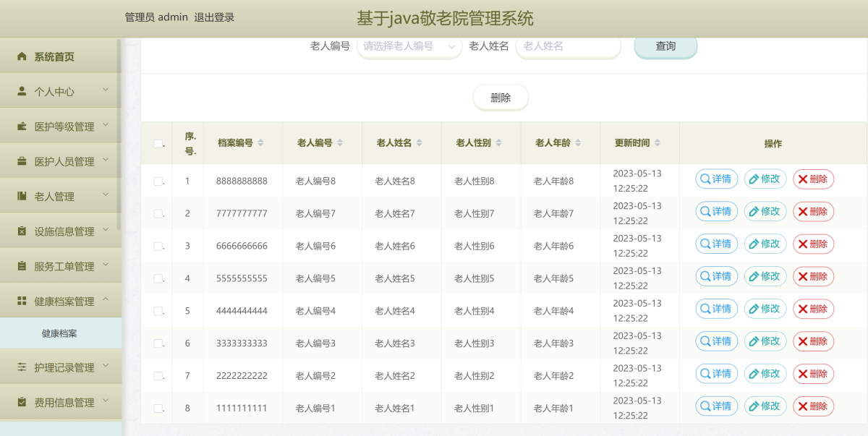Click the book icon beside 老人管理

click(22, 196)
